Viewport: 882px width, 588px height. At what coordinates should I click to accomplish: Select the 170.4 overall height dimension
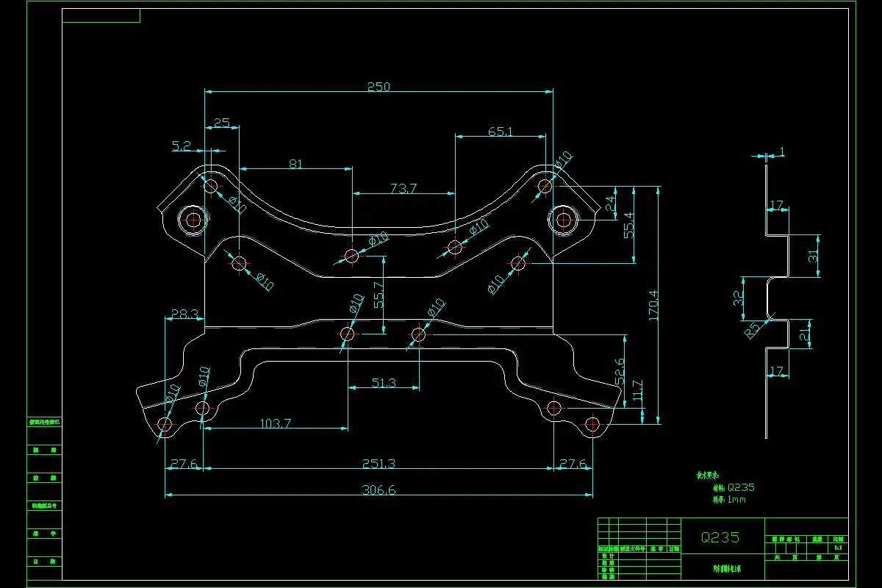pyautogui.click(x=653, y=304)
